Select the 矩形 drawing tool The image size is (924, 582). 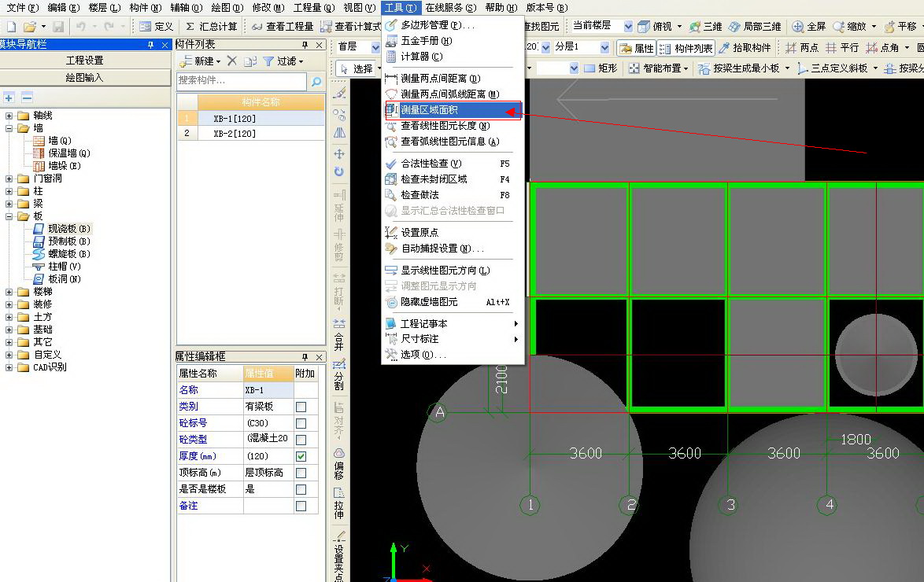click(x=601, y=68)
